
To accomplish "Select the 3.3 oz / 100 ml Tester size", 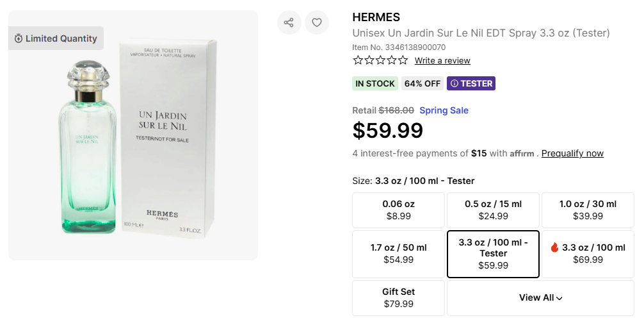I will 493,254.
